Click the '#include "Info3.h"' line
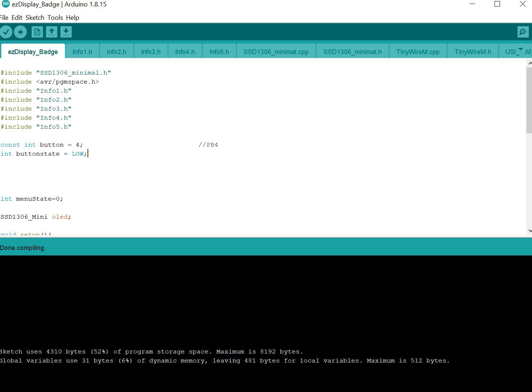The height and width of the screenshot is (392, 532). 36,109
